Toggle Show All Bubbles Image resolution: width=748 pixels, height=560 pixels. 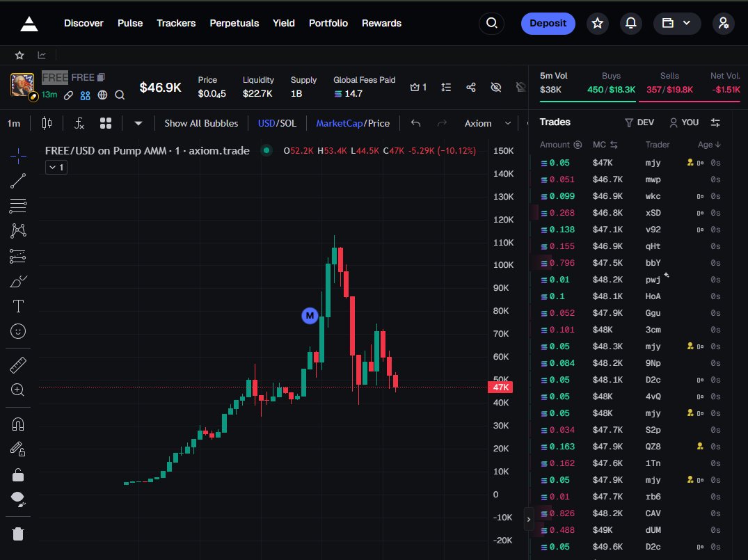pyautogui.click(x=201, y=124)
